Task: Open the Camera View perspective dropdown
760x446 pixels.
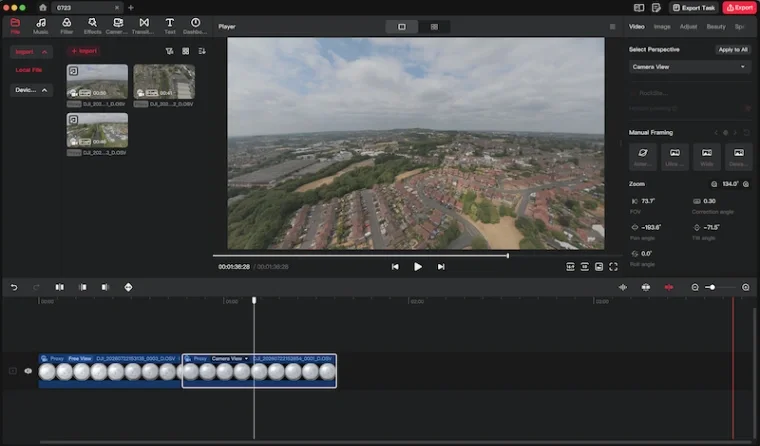Action: [x=689, y=67]
